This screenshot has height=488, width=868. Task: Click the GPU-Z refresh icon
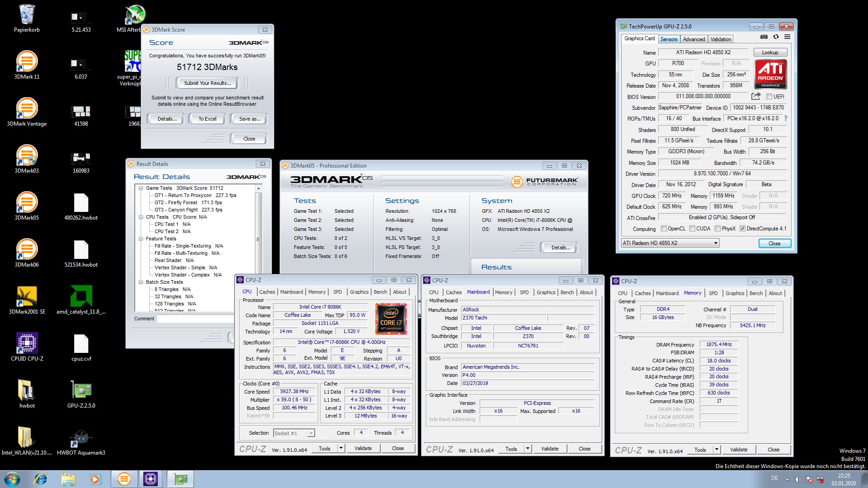coord(776,37)
